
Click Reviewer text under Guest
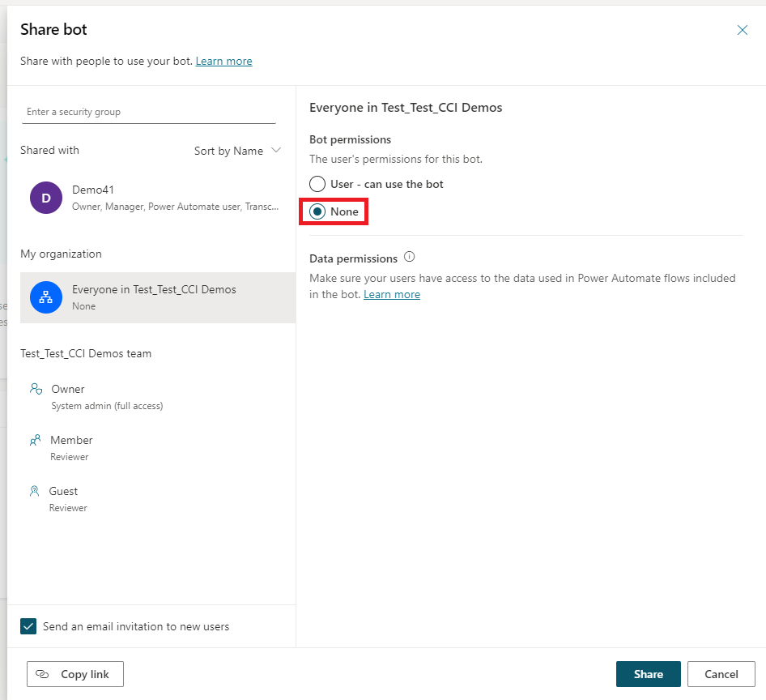68,507
